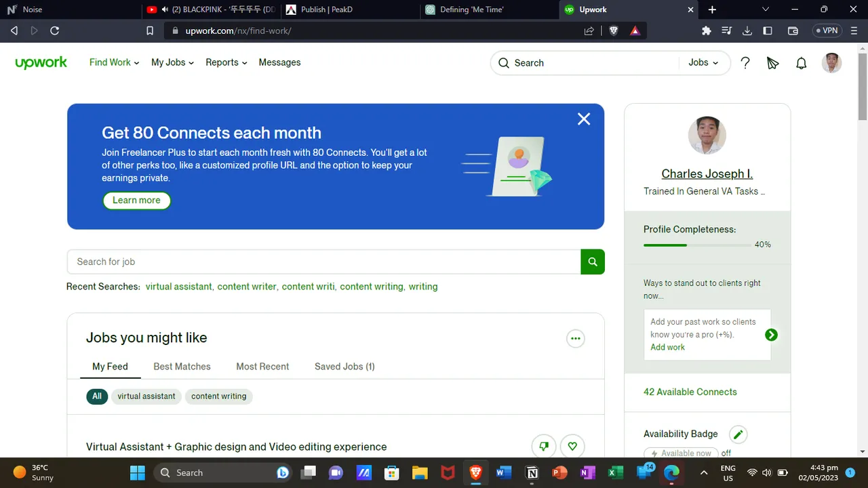Select recent search content writing
This screenshot has height=488, width=868.
tap(372, 287)
